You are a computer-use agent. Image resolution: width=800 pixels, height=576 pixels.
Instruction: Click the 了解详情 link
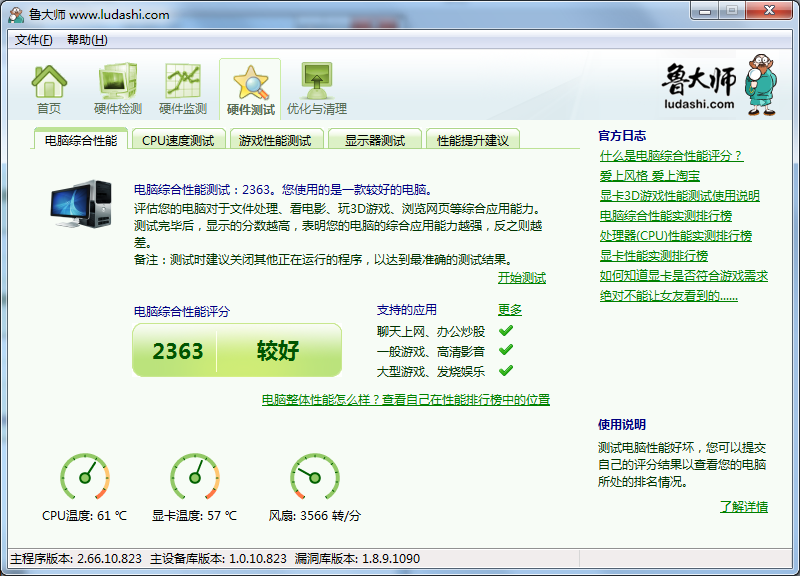(743, 507)
